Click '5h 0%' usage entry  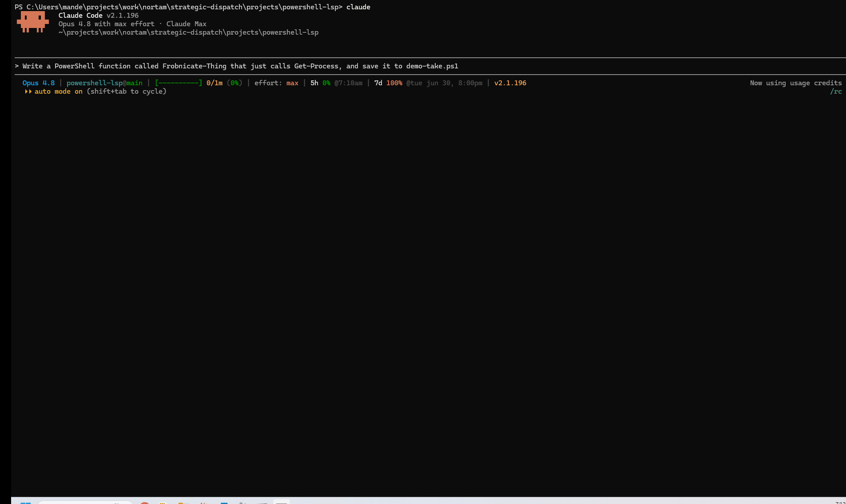(x=320, y=83)
